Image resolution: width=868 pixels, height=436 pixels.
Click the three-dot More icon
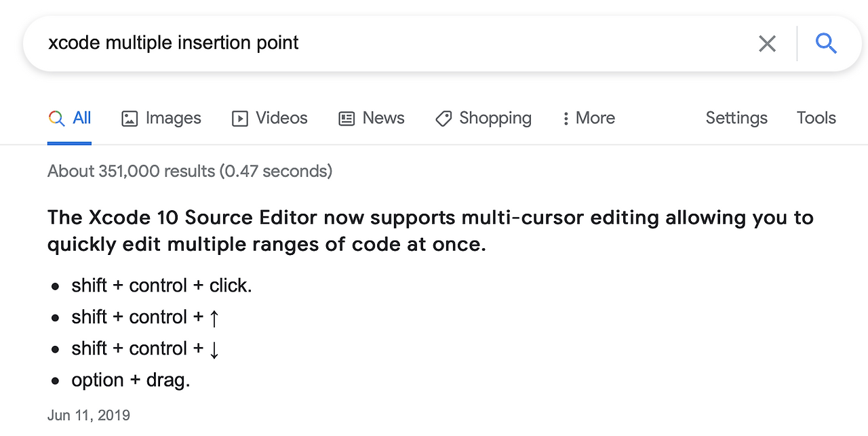(x=566, y=118)
